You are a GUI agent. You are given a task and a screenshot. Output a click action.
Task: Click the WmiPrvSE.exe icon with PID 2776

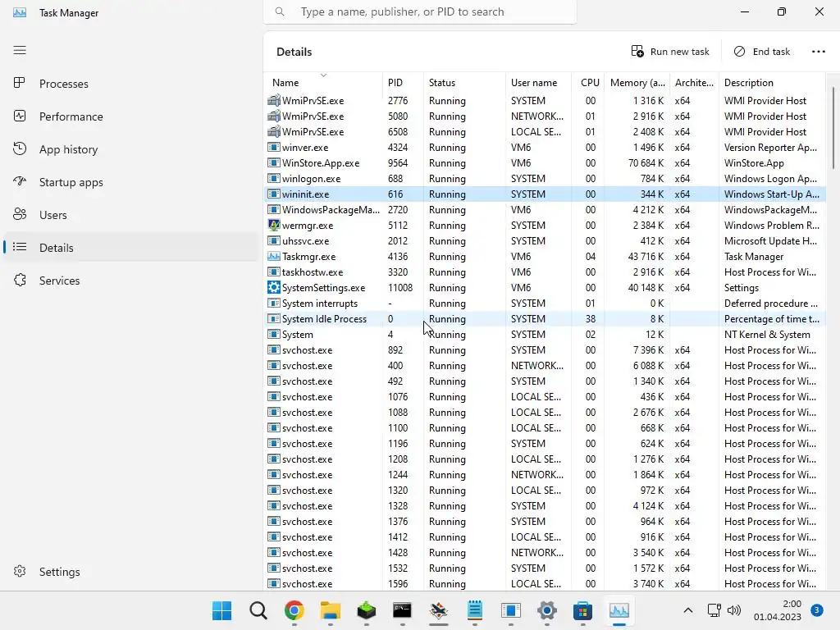[274, 100]
